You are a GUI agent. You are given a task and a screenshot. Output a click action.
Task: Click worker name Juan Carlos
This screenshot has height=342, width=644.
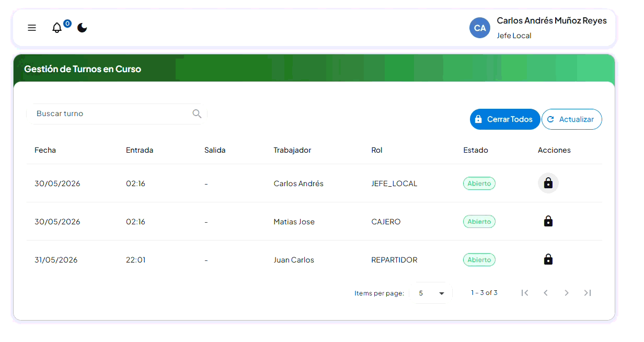(x=294, y=260)
